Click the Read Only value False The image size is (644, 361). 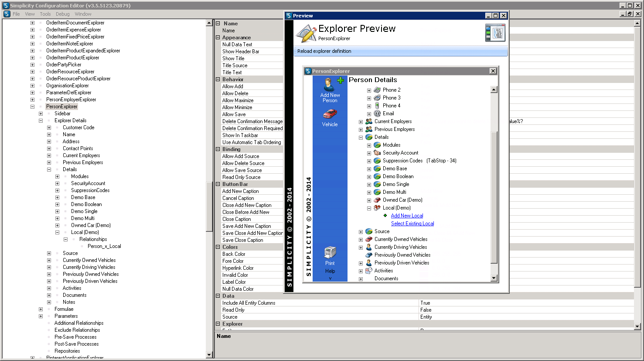coord(526,310)
